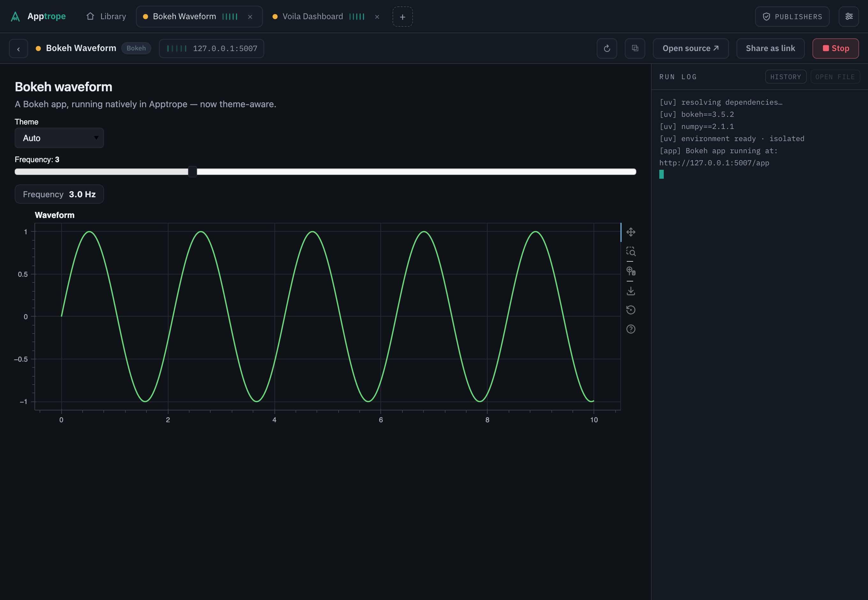The image size is (868, 600).
Task: Click y-axis tick label 0.5
Action: [23, 274]
